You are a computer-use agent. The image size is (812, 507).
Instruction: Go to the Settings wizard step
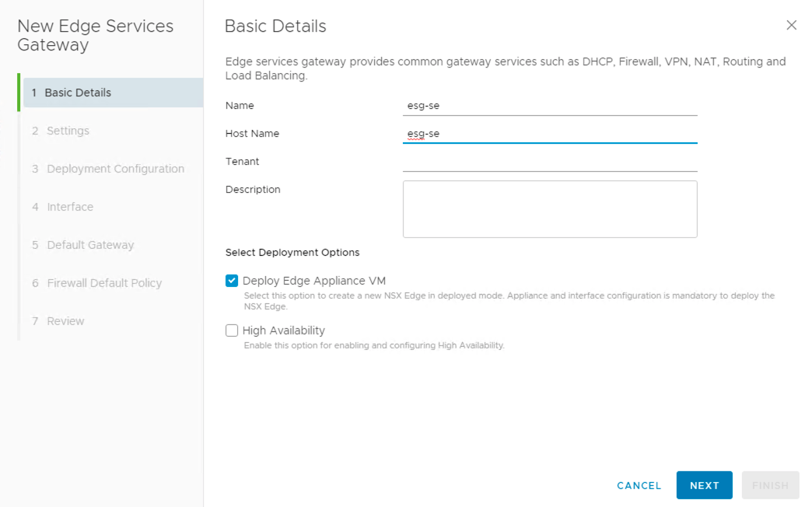[68, 131]
